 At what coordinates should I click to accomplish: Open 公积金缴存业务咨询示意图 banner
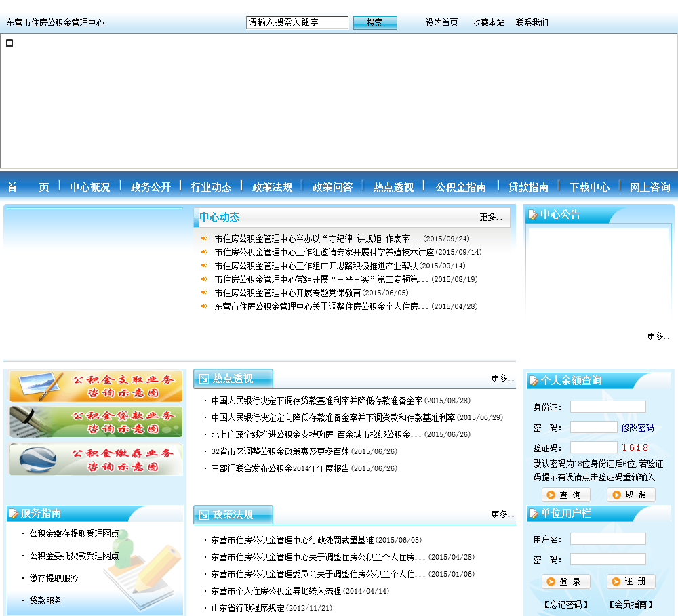[x=96, y=459]
